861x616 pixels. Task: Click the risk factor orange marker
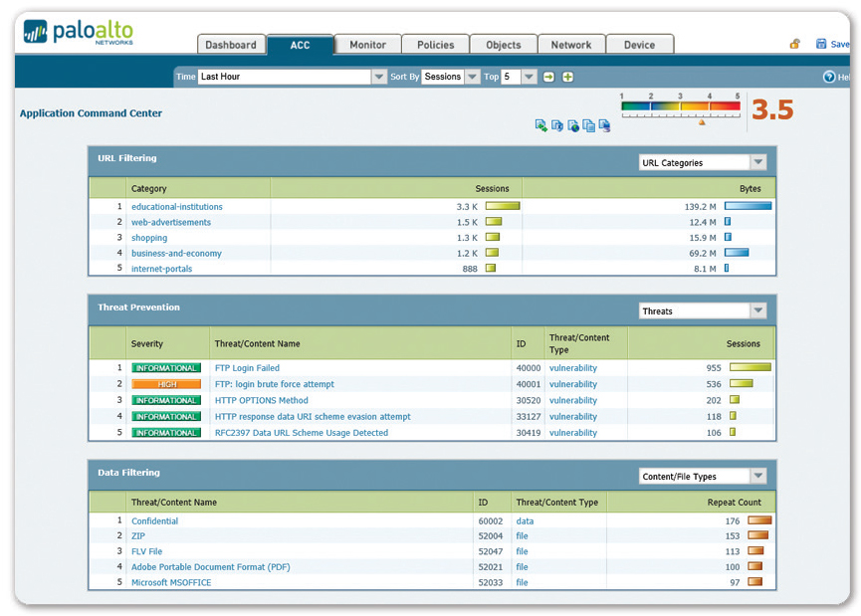[702, 121]
